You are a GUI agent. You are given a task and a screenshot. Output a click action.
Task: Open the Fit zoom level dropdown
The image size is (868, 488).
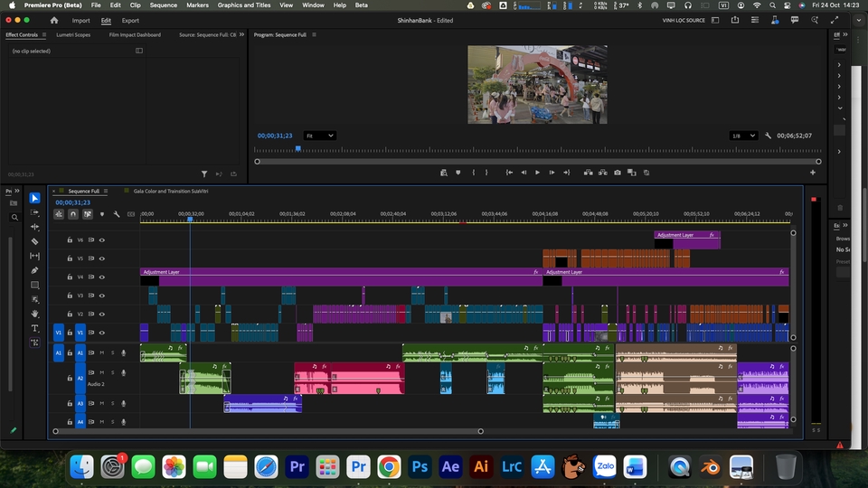pos(320,136)
